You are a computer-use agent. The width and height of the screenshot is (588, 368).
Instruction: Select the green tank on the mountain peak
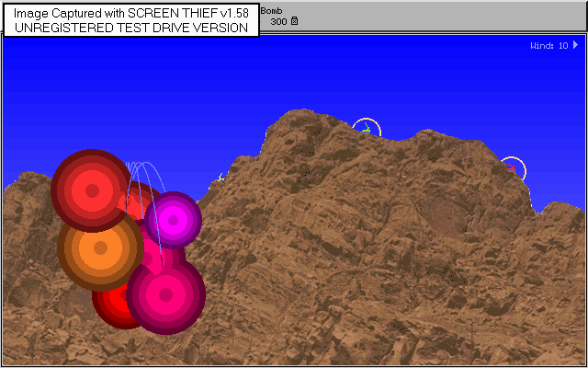pos(366,130)
